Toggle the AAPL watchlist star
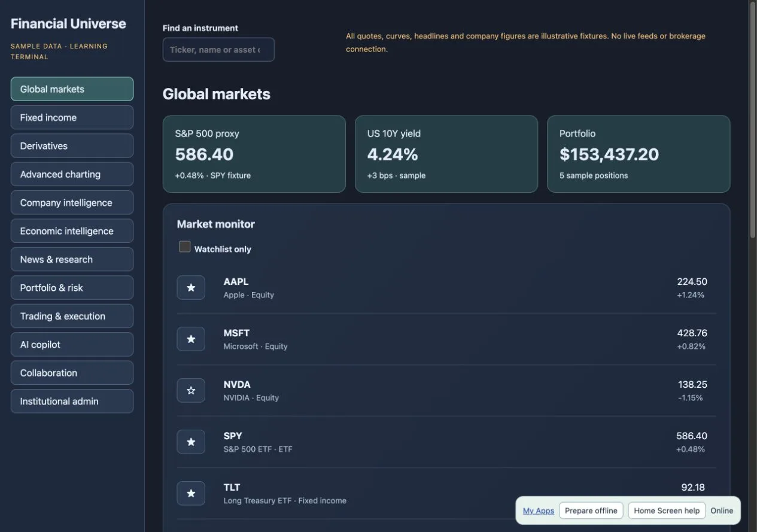Viewport: 757px width, 532px height. tap(191, 288)
